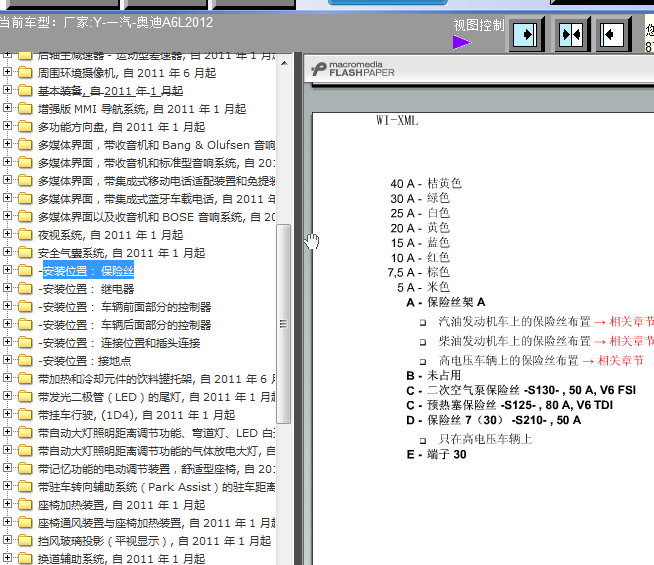Screen dimensions: 654x565
Task: Expand the 带挂车行驶 (1D4) node
Action: (8, 415)
